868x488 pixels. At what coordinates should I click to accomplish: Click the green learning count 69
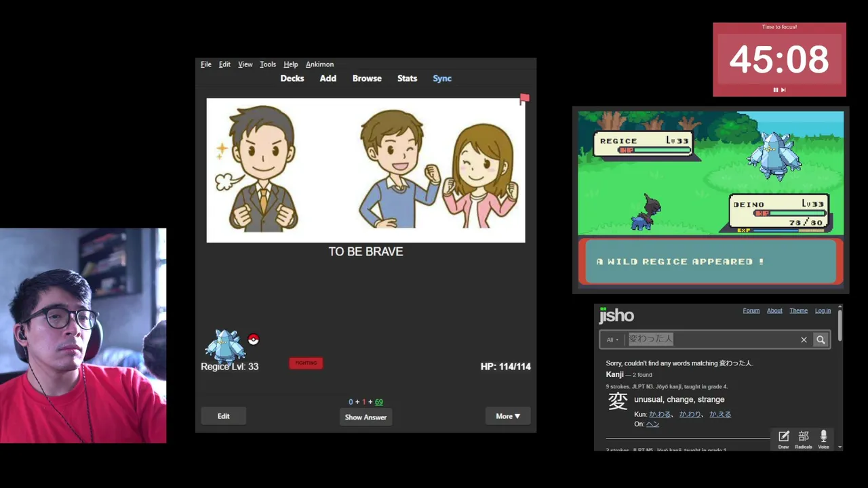click(378, 402)
